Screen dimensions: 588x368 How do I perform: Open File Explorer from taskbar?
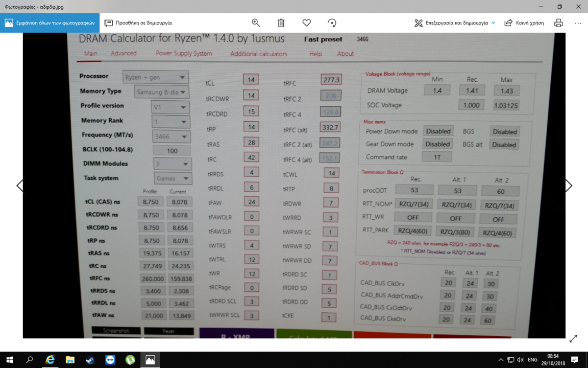pyautogui.click(x=70, y=360)
